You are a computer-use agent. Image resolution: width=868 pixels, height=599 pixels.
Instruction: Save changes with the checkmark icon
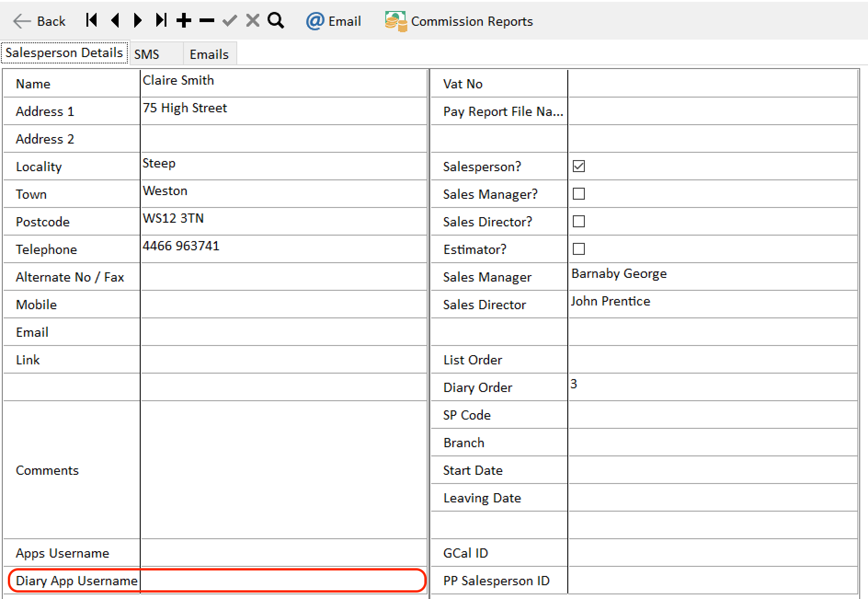pos(229,21)
